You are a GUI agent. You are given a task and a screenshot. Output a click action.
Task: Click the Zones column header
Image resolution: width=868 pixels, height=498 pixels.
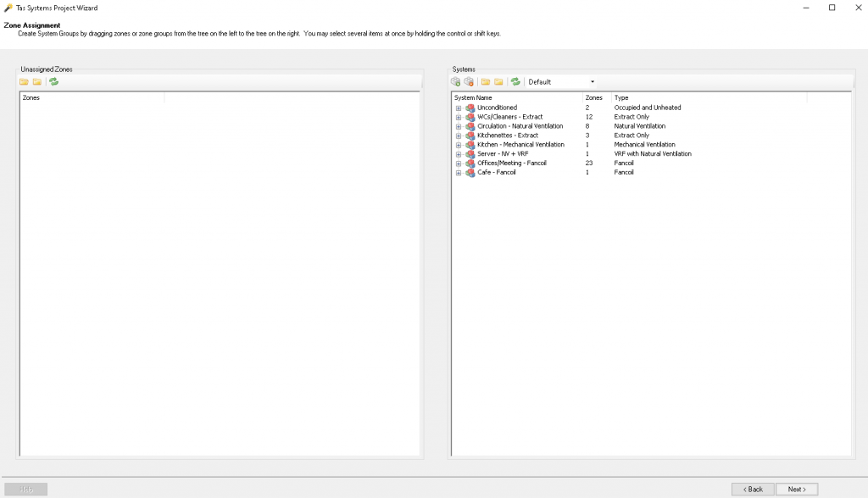tap(593, 97)
